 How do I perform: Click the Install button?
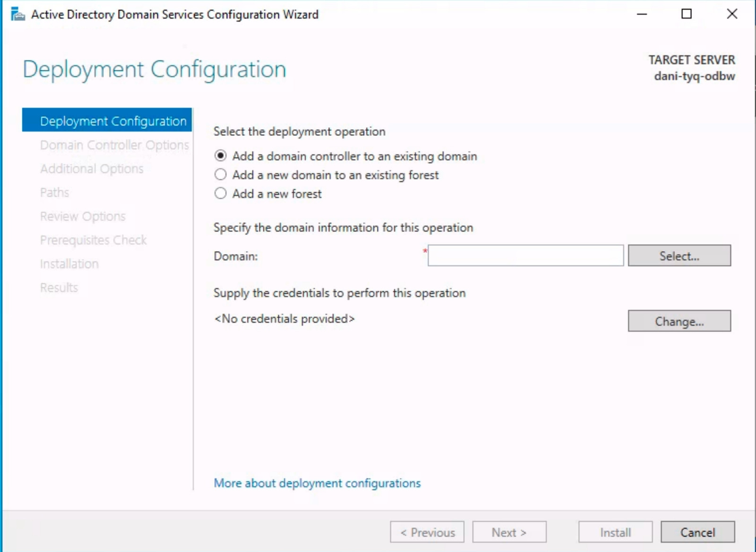tap(615, 532)
